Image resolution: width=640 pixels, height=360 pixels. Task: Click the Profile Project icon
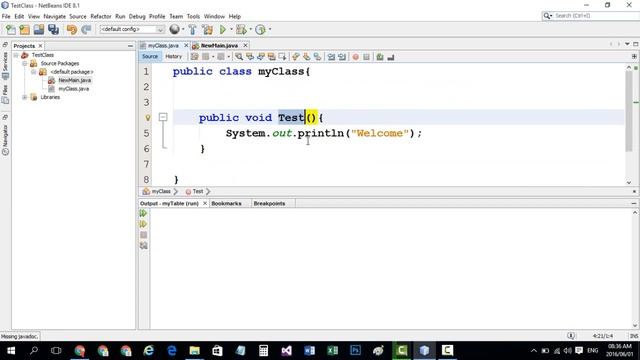point(260,29)
